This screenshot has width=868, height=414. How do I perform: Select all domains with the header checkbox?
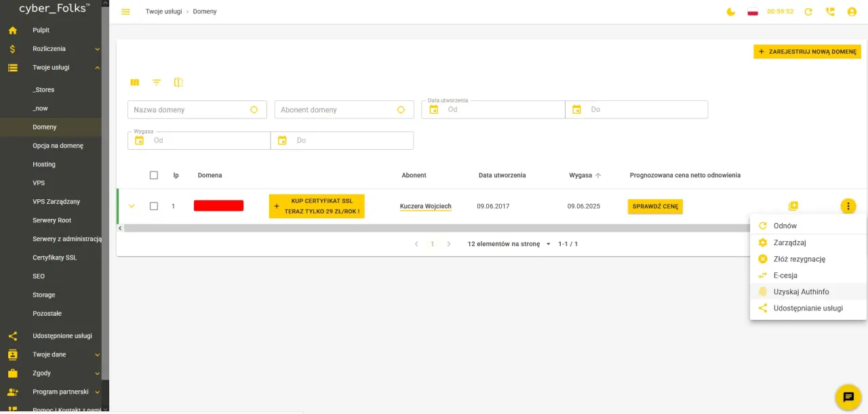154,175
